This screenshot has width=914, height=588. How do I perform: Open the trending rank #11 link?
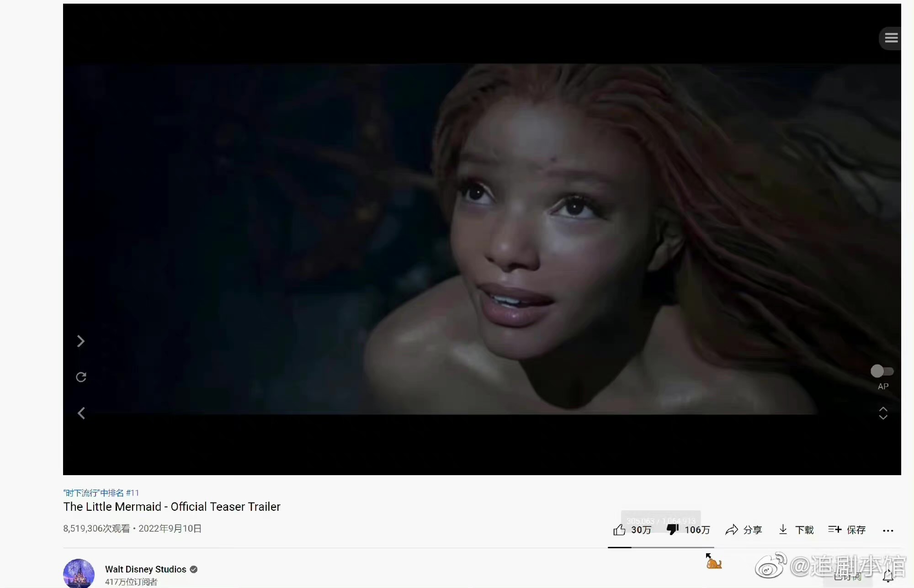[101, 493]
